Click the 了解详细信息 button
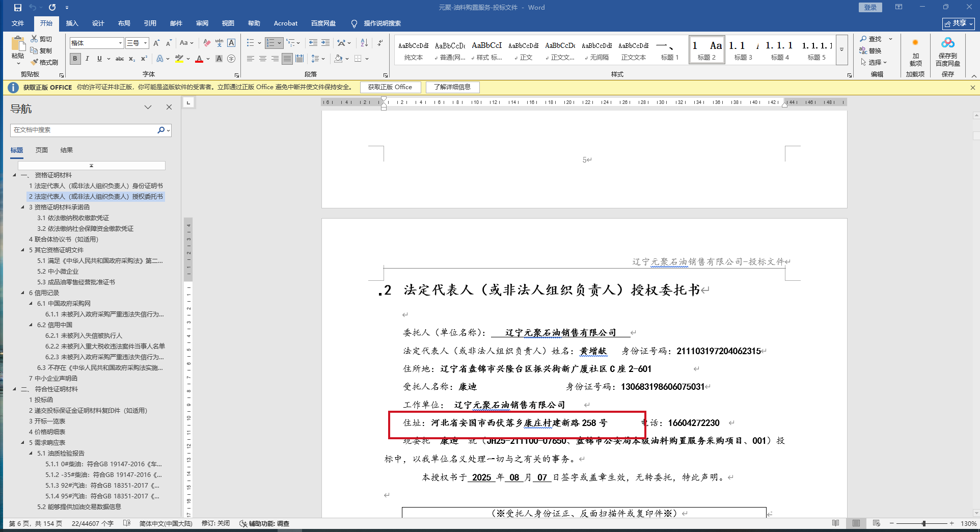 (452, 87)
